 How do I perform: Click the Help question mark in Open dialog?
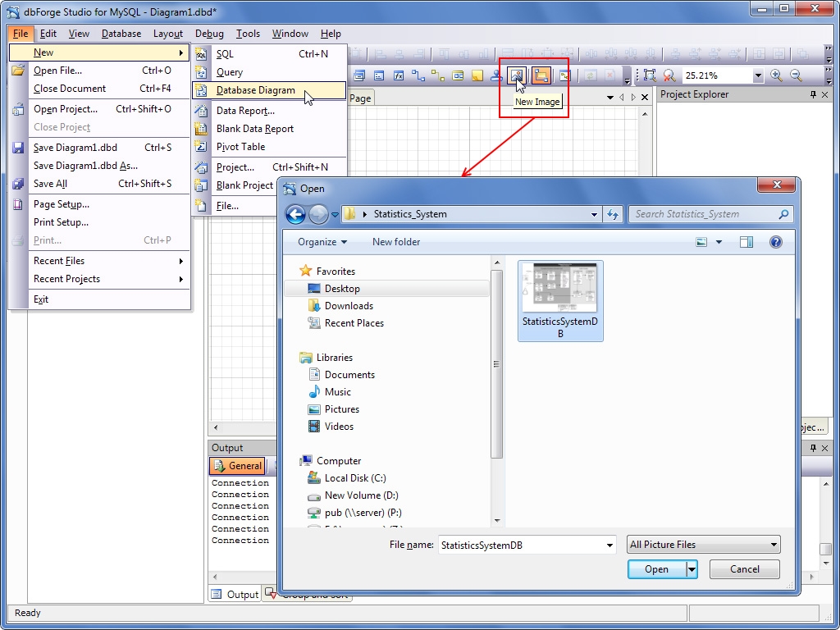[x=775, y=242]
